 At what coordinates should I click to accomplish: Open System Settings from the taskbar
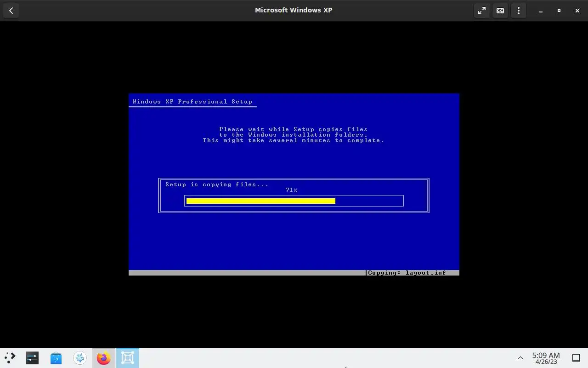[32, 358]
